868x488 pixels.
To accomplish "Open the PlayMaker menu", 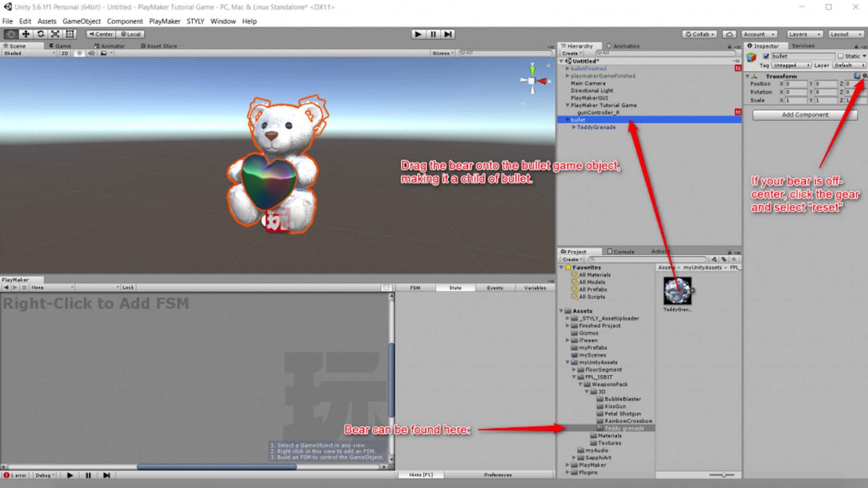I will click(164, 21).
